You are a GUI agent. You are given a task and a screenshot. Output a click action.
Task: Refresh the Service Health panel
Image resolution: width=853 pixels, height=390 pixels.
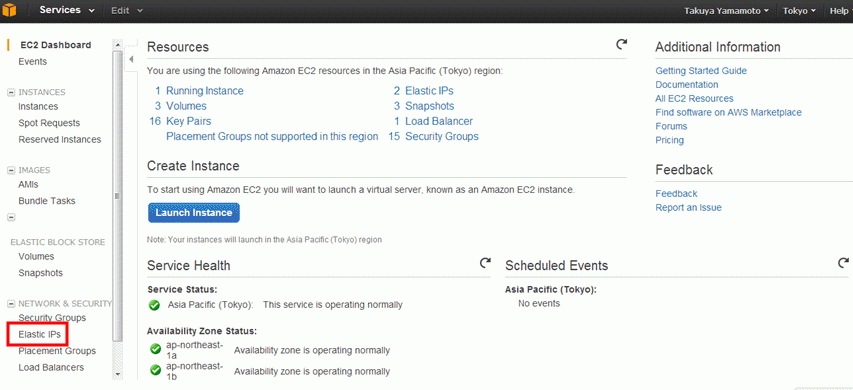(485, 263)
